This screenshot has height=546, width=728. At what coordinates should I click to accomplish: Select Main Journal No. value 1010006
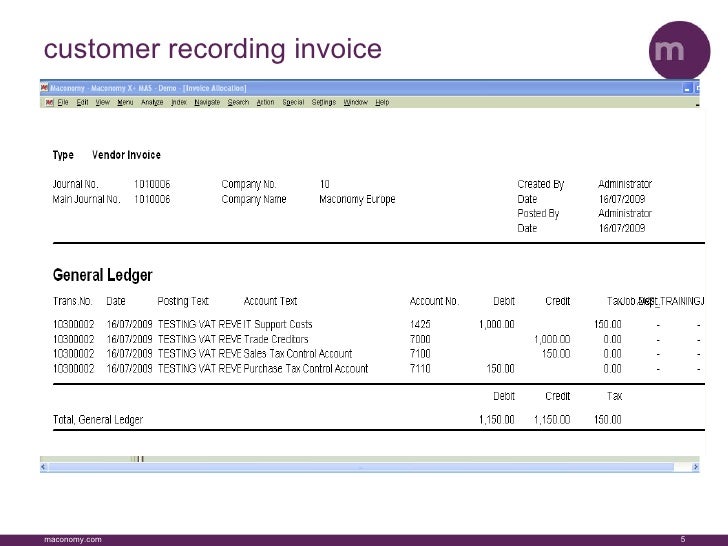(152, 199)
